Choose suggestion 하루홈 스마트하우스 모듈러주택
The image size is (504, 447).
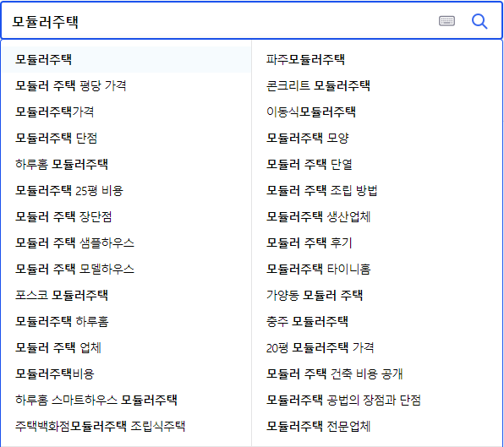click(96, 400)
